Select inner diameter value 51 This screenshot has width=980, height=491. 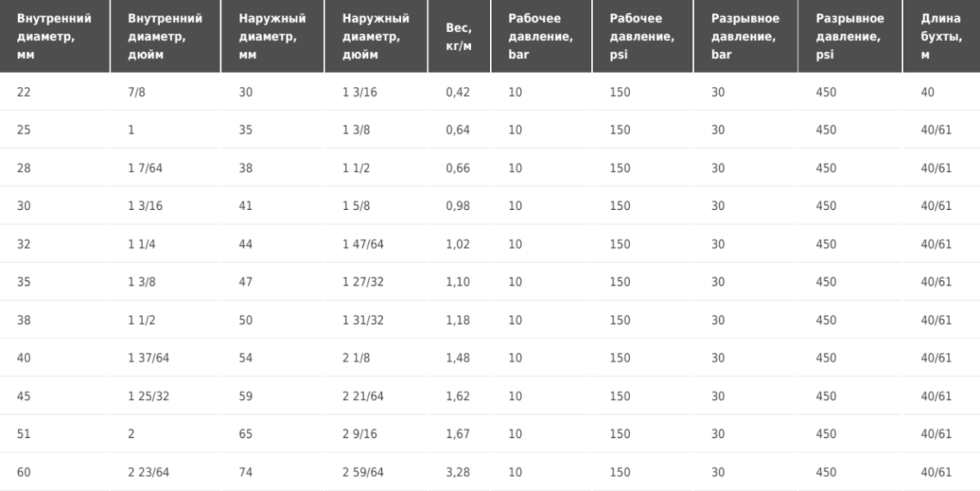tap(24, 434)
